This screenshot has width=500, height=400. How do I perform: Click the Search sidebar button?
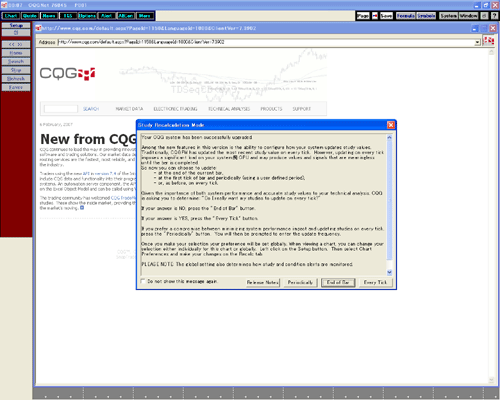coord(16,62)
